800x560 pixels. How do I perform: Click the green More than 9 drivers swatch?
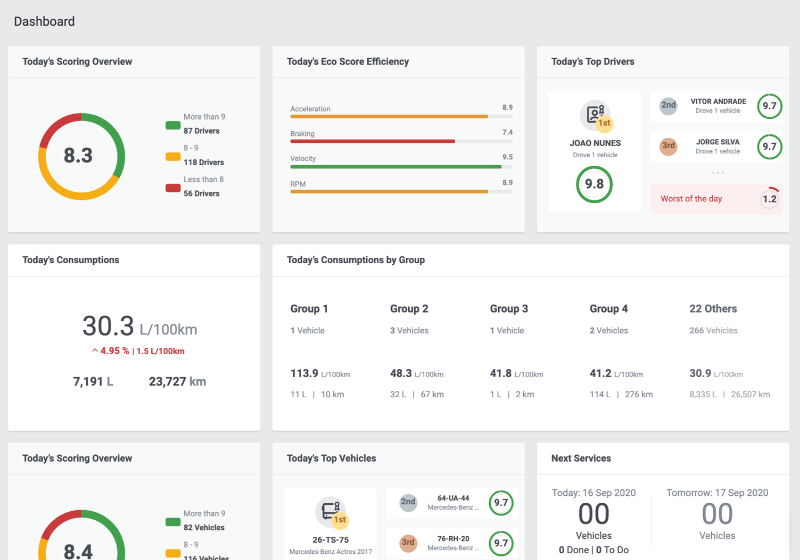point(173,125)
